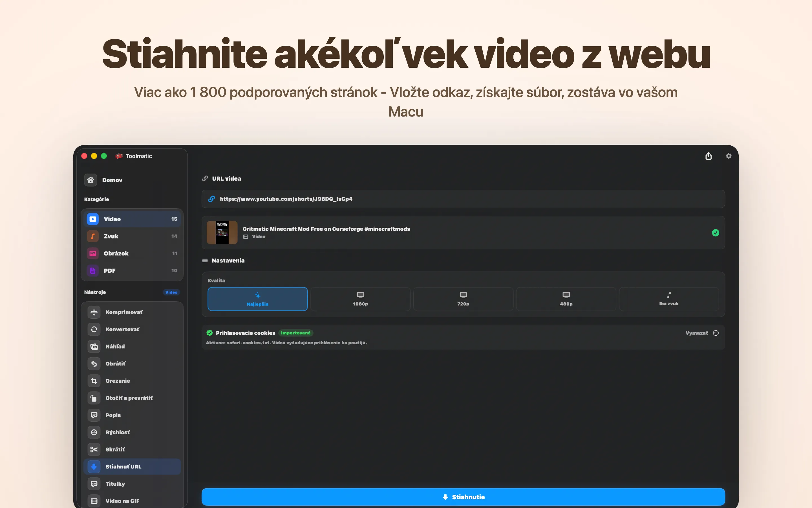Image resolution: width=812 pixels, height=508 pixels.
Task: Select 480p quality option
Action: click(566, 299)
